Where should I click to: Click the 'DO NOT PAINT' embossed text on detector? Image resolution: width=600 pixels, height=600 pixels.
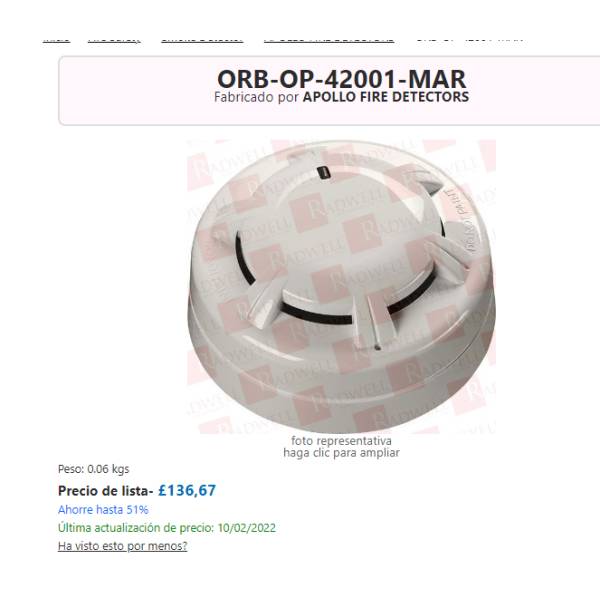(x=461, y=219)
